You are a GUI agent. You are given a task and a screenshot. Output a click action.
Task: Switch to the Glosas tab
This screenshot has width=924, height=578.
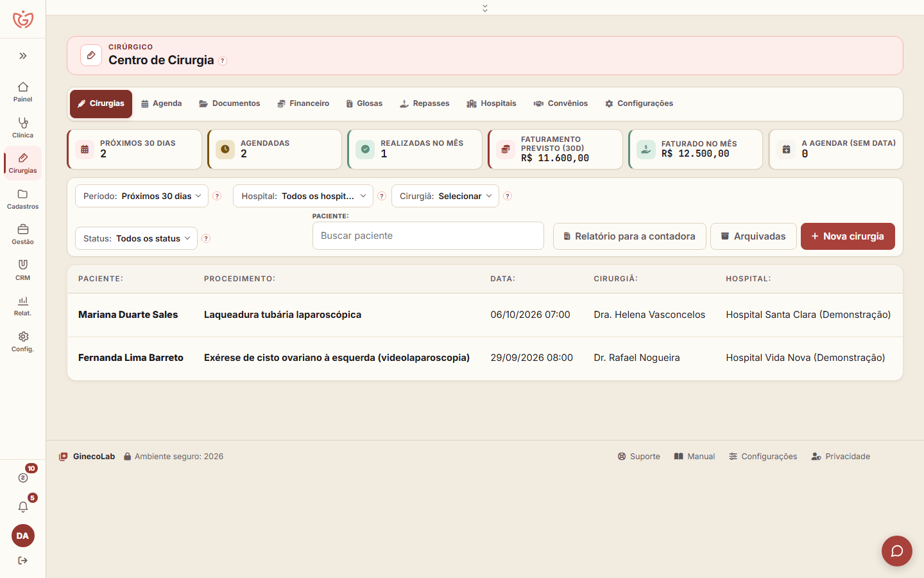364,103
